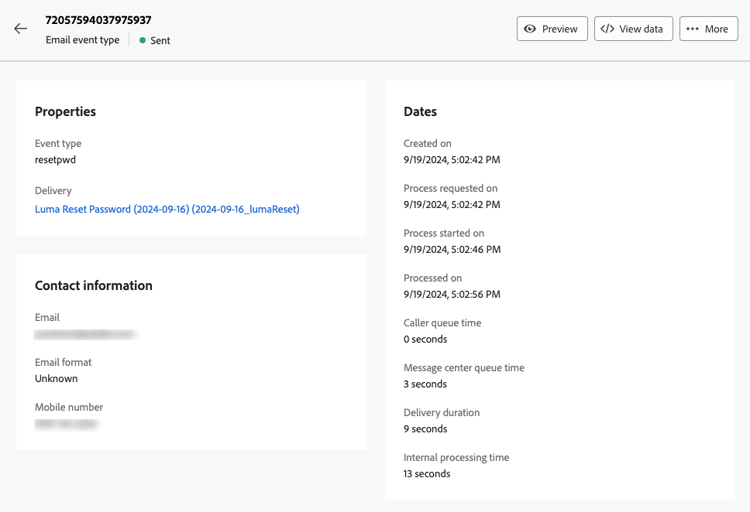Click the Internal processing time value
750x512 pixels.
[x=427, y=474]
